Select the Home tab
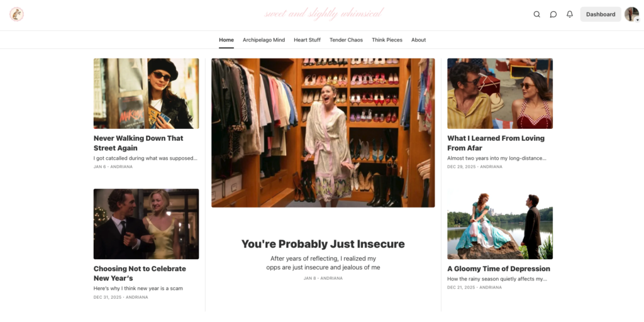This screenshot has width=644, height=322. [x=226, y=40]
